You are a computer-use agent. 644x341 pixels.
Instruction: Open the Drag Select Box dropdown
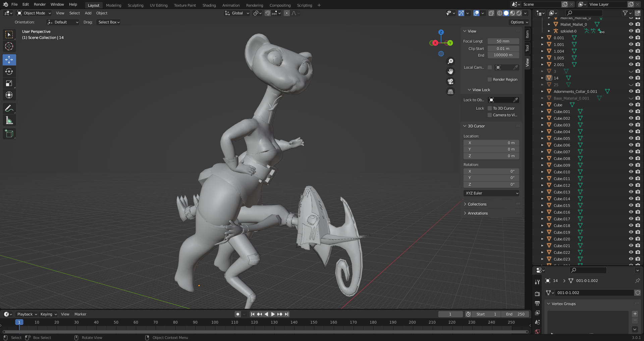tap(109, 22)
